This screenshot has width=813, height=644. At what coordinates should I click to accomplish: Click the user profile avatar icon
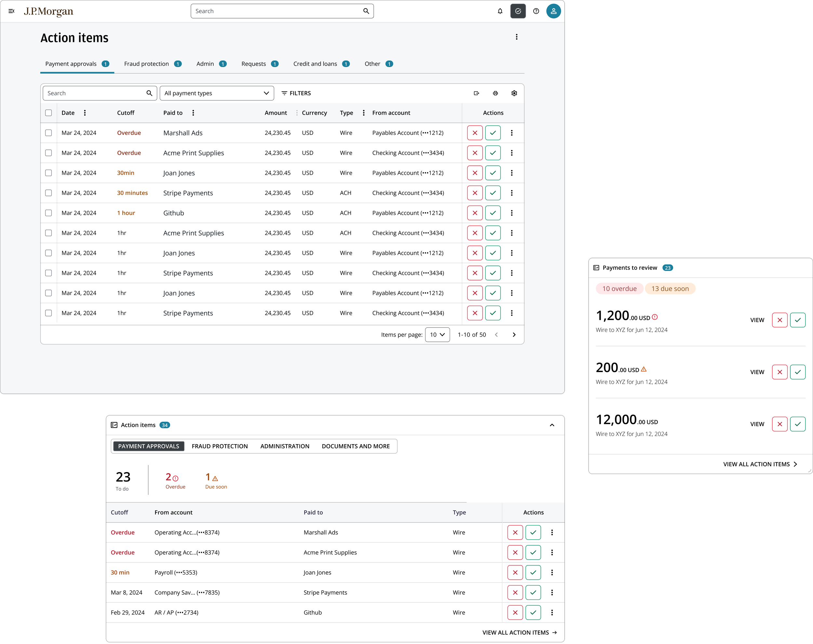tap(553, 11)
